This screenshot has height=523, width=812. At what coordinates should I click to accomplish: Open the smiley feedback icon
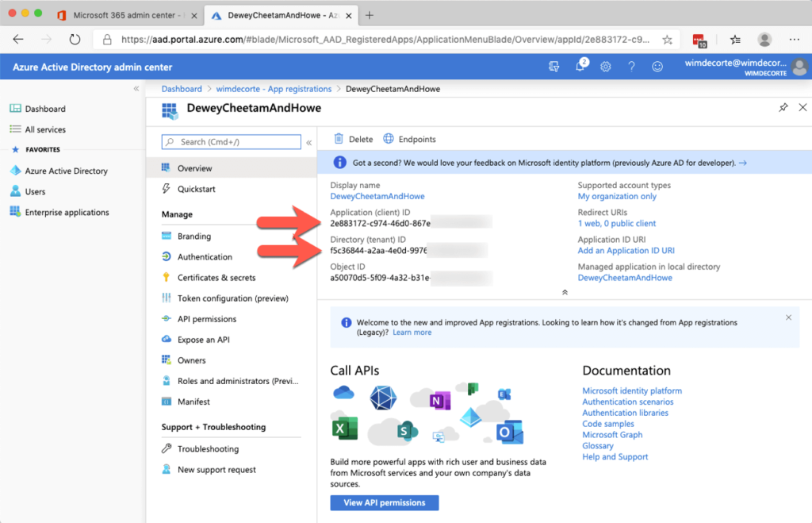click(x=657, y=67)
